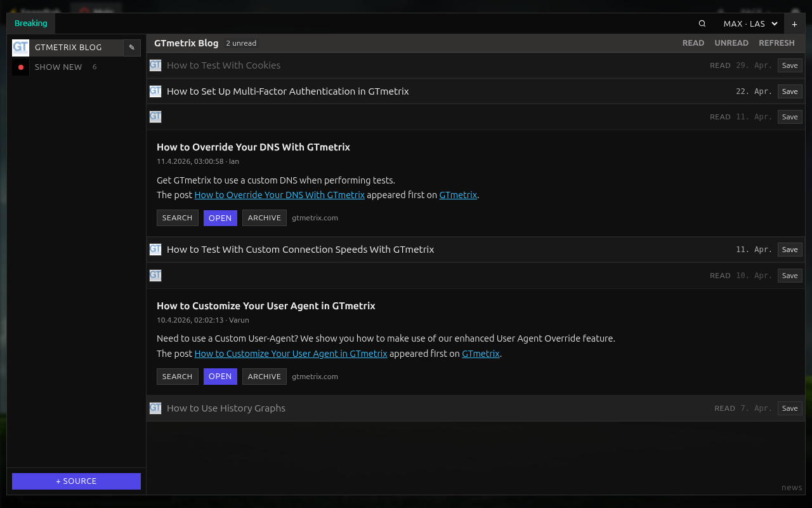Click GT favicon of Custom Connection Speeds article
The width and height of the screenshot is (812, 508).
[x=155, y=249]
